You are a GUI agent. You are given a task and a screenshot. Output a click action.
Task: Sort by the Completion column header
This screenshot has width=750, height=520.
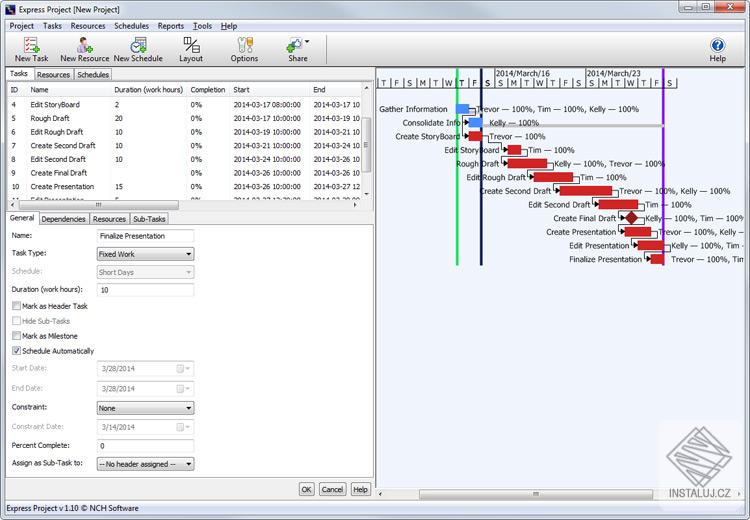point(208,89)
